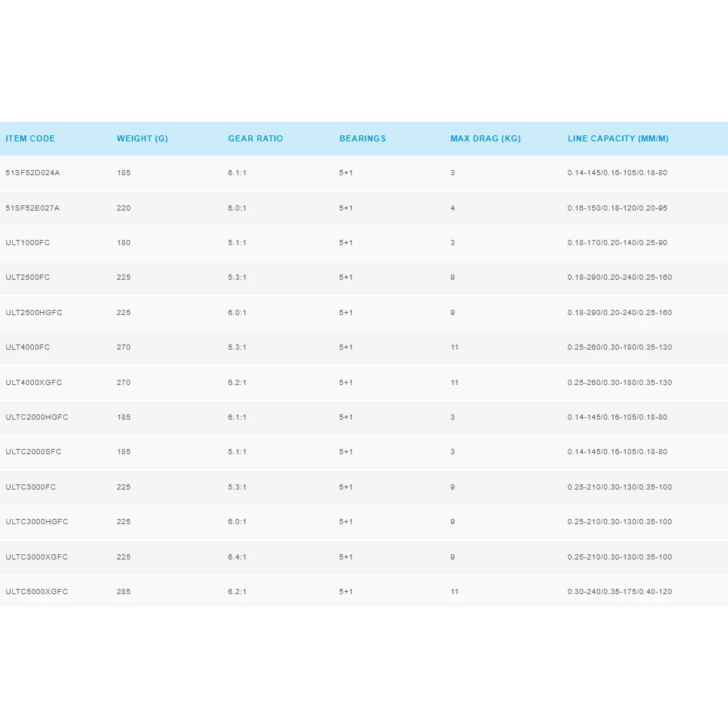Viewport: 728px width, 728px height.
Task: Click the BEARINGS column header
Action: [362, 138]
